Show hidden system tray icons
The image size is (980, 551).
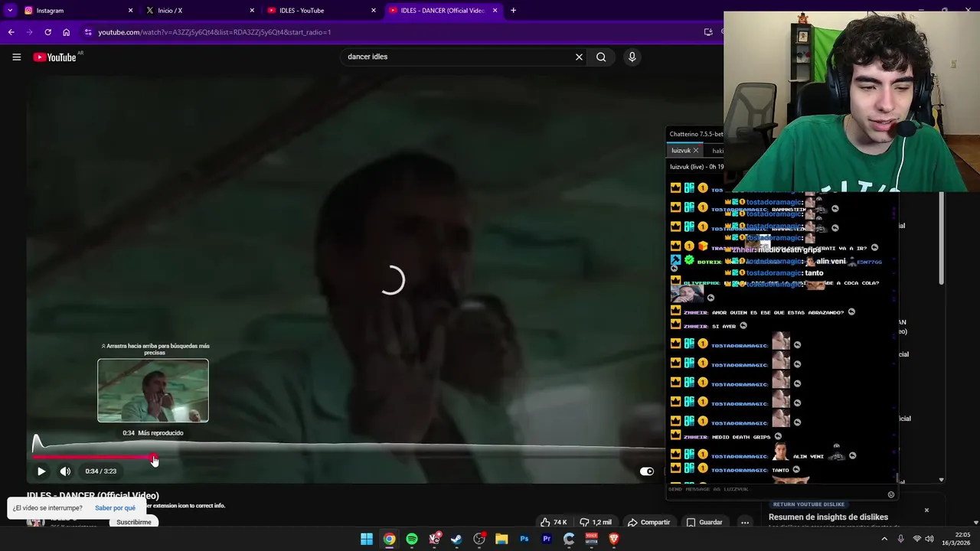[x=884, y=539]
